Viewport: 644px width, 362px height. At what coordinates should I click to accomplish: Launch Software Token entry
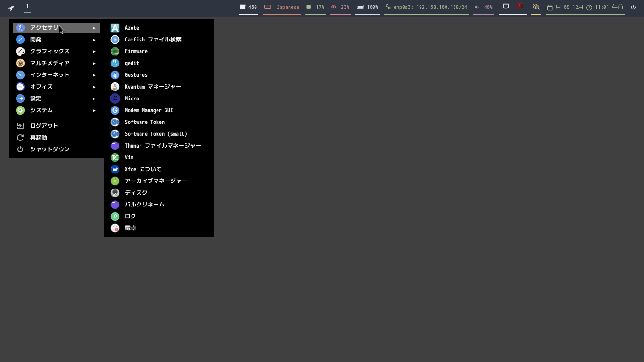(159, 122)
